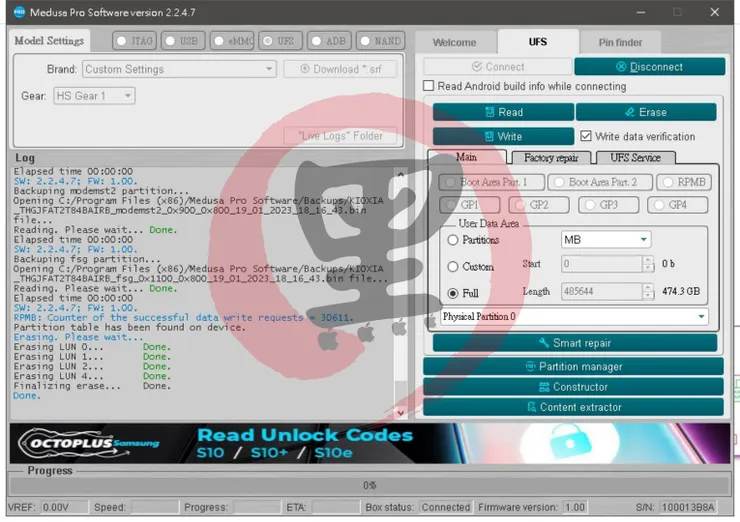Image resolution: width=740 pixels, height=522 pixels.
Task: Open the Factory repair sub-tab
Action: pos(551,158)
